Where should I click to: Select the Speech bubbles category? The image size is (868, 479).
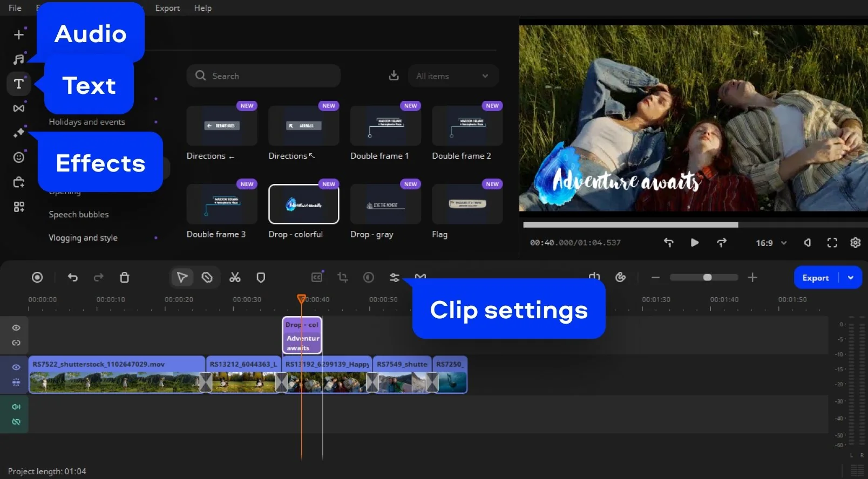(79, 215)
